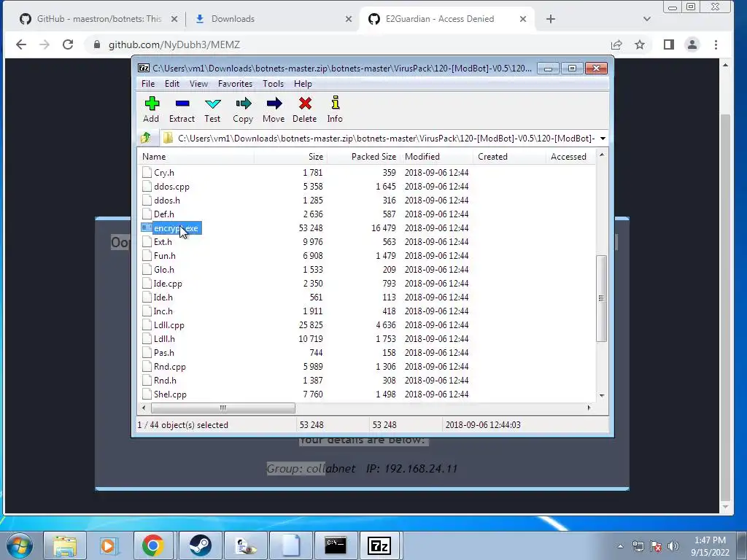Viewport: 747px width, 560px height.
Task: Select the Ldll.h file
Action: pos(164,339)
